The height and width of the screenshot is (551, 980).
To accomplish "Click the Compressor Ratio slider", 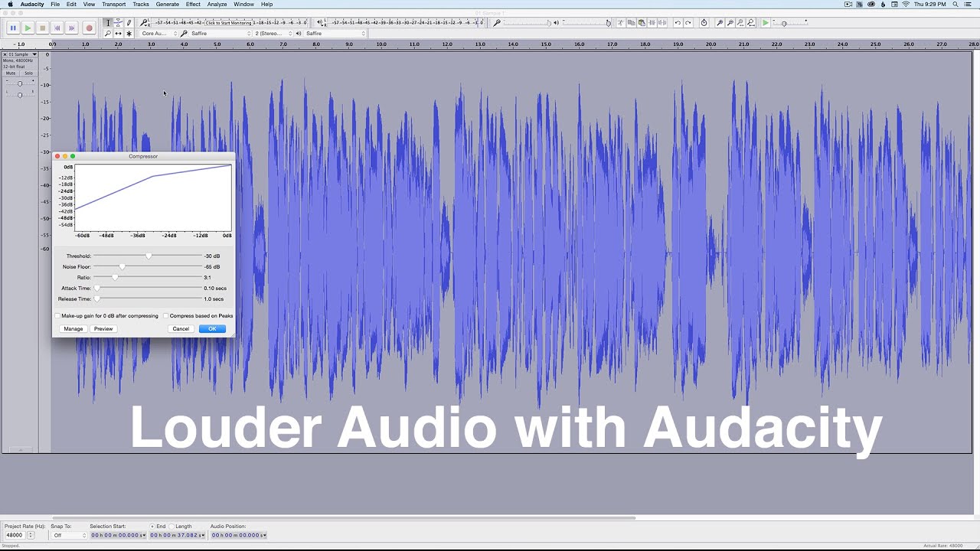I will pos(147,278).
